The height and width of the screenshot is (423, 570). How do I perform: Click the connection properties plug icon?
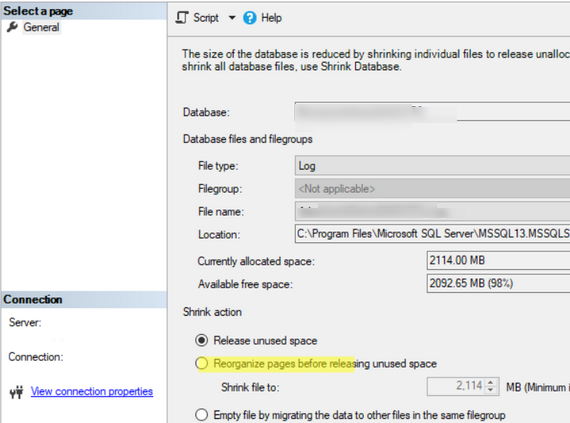(16, 392)
